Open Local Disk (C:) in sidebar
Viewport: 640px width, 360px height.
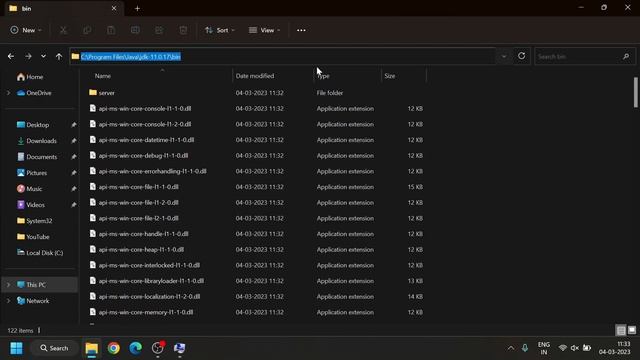click(x=40, y=253)
